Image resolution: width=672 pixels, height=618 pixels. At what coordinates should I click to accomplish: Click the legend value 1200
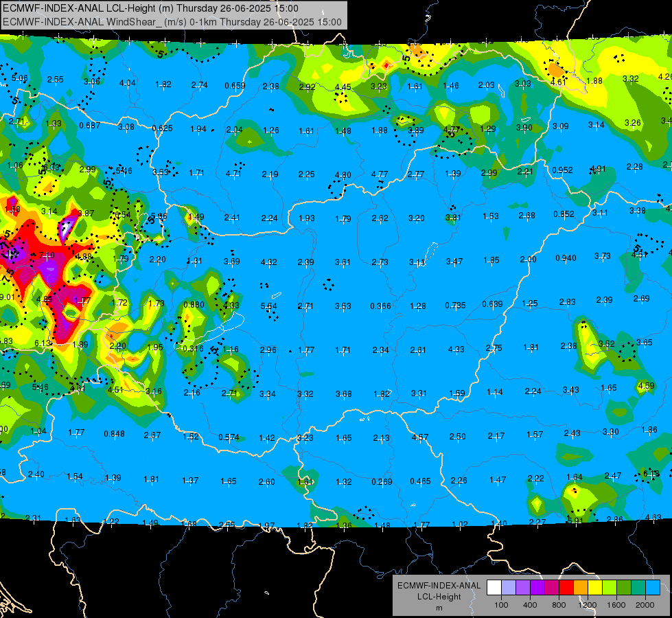[x=587, y=605]
